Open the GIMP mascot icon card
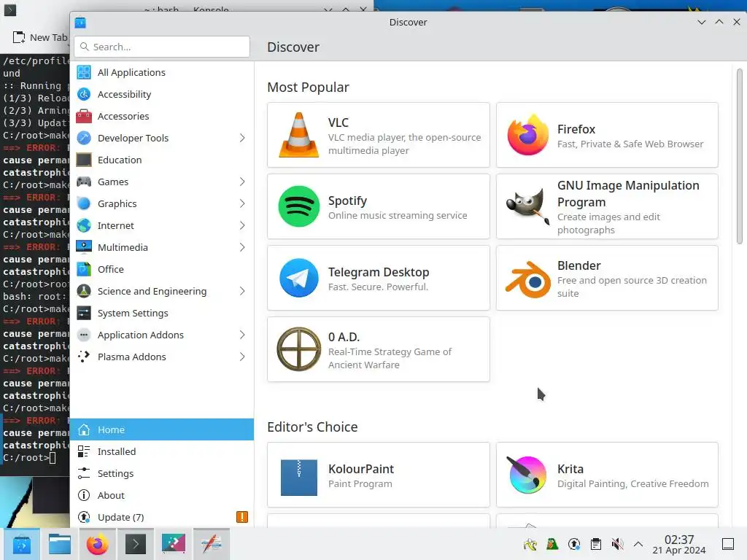747x560 pixels. click(x=527, y=206)
